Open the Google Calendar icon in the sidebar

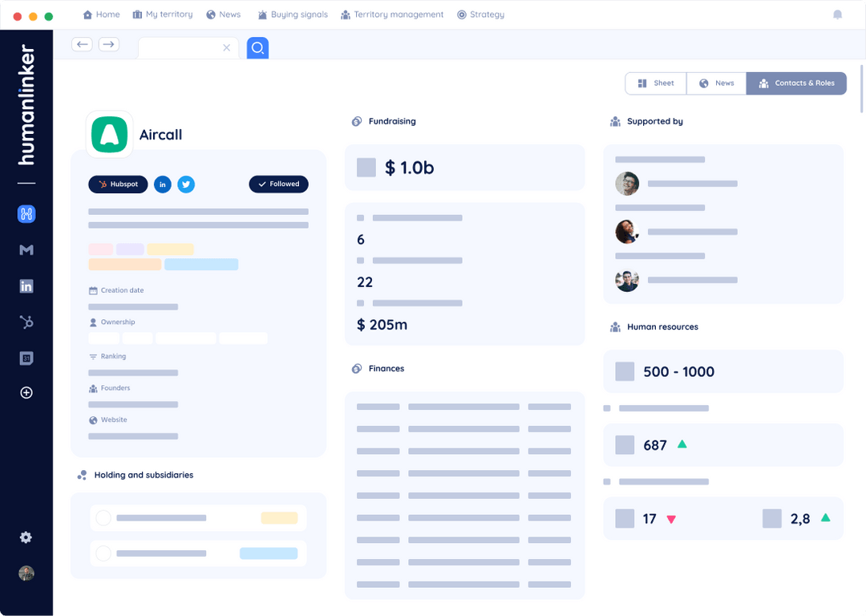[x=26, y=357]
